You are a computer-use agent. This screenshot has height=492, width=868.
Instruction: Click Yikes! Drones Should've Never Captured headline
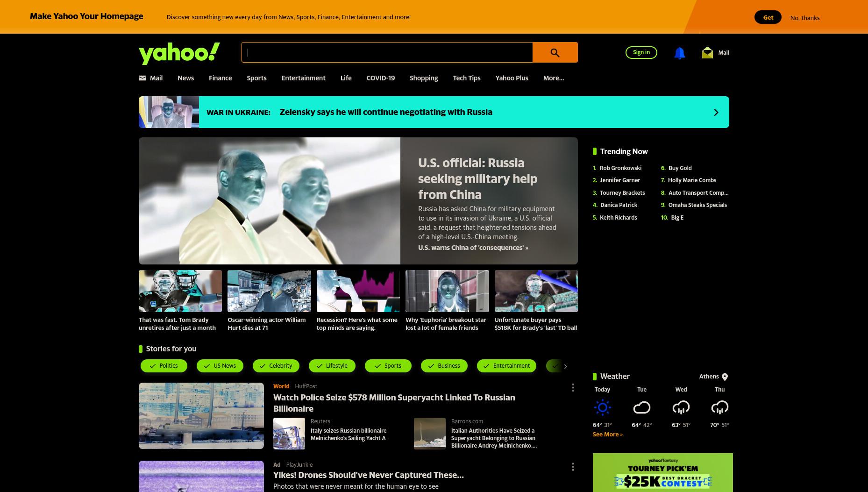click(x=369, y=475)
